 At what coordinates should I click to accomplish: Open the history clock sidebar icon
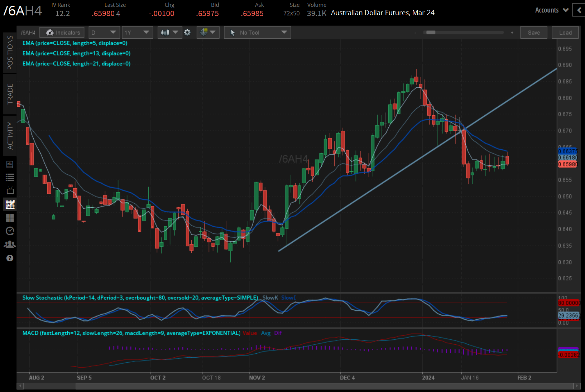[x=10, y=231]
